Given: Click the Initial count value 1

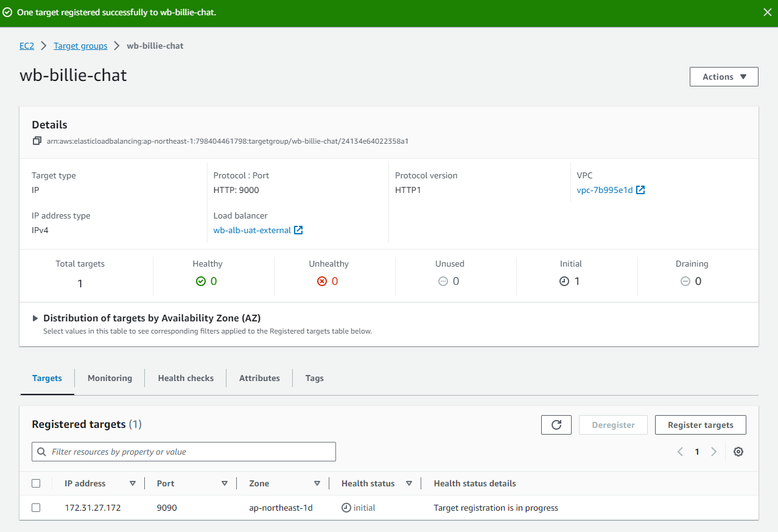Looking at the screenshot, I should click(577, 281).
